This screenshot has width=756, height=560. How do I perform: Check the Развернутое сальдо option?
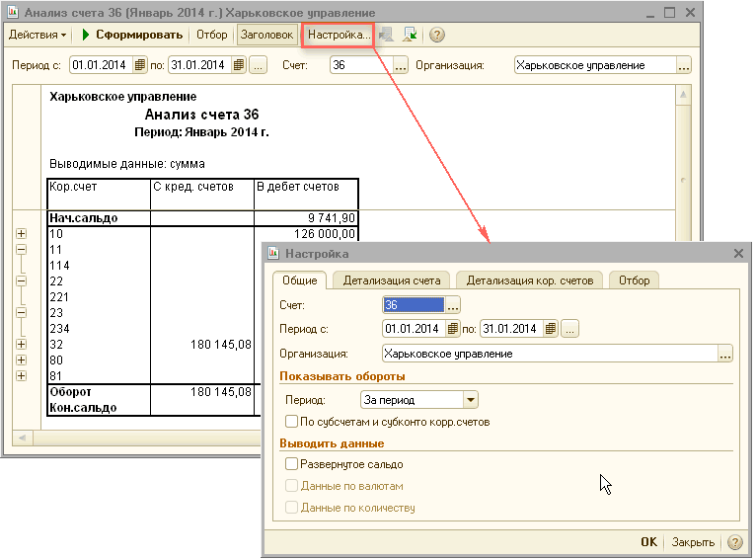pos(291,464)
